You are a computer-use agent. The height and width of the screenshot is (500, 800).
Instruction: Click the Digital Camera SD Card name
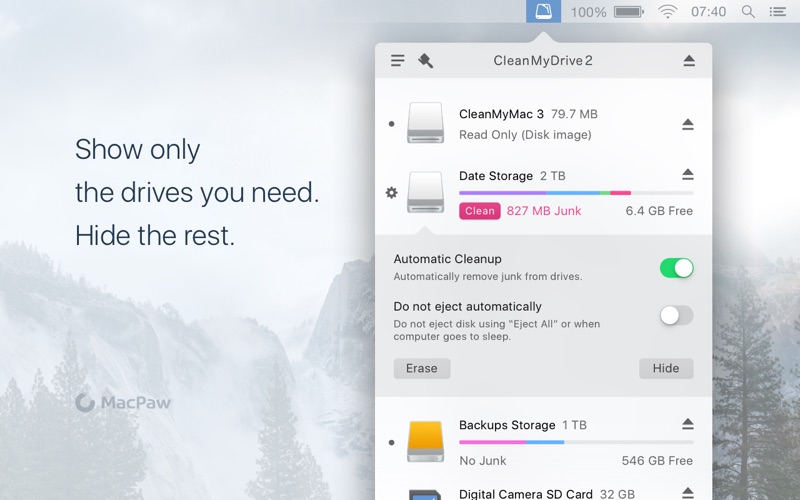click(x=526, y=494)
